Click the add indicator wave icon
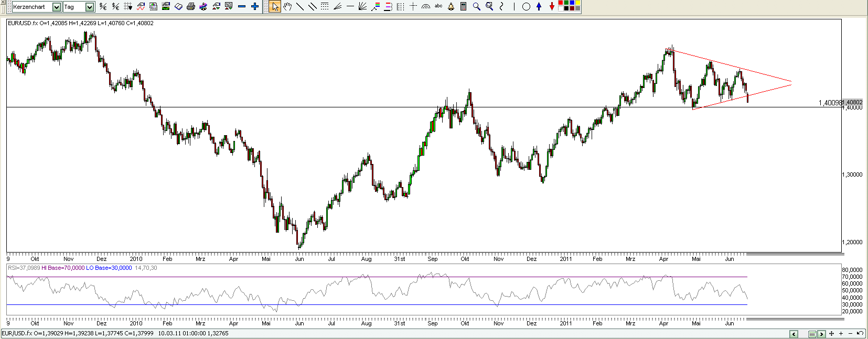This screenshot has width=868, height=339. click(x=141, y=7)
